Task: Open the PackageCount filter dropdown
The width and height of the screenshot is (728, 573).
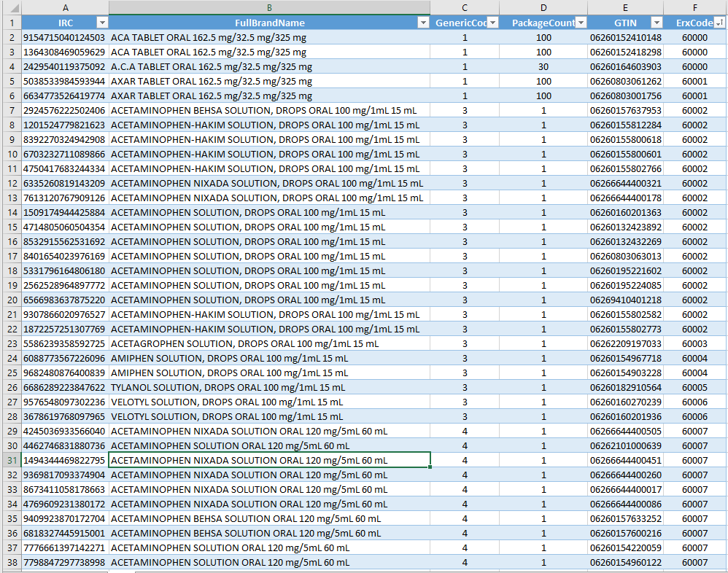Action: click(x=581, y=23)
